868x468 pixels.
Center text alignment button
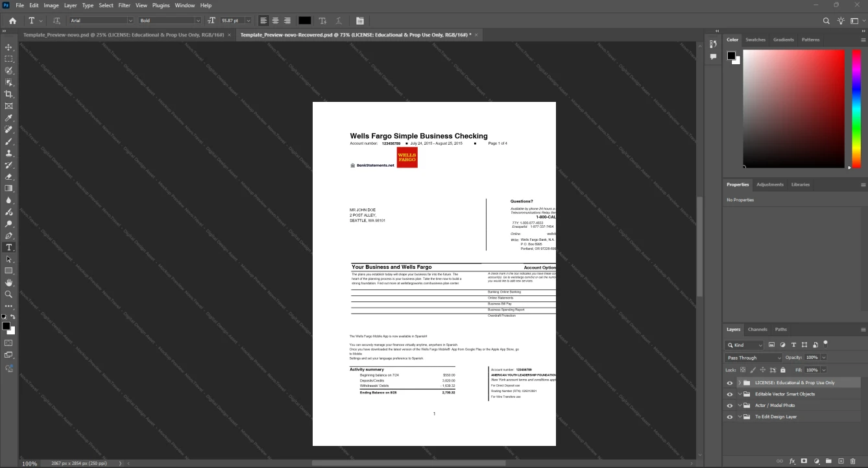(275, 21)
